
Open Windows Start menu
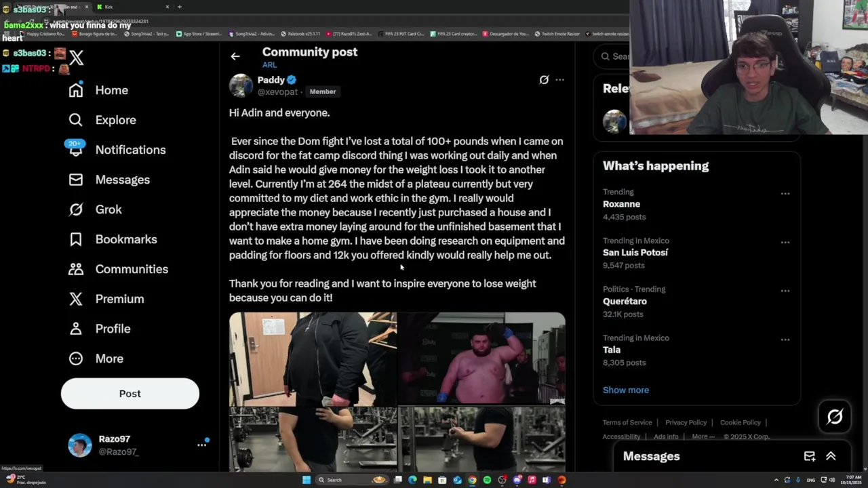pyautogui.click(x=307, y=480)
